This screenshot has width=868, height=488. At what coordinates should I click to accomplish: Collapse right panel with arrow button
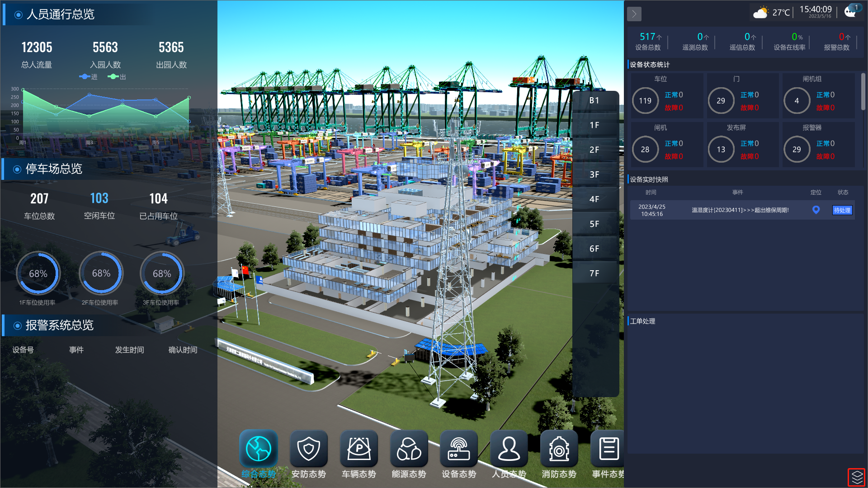click(634, 14)
